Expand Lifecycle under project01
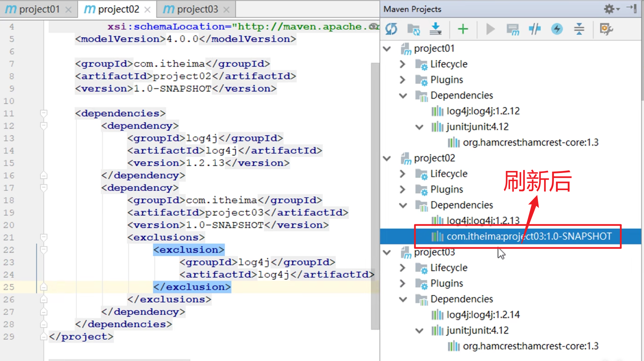 (403, 64)
